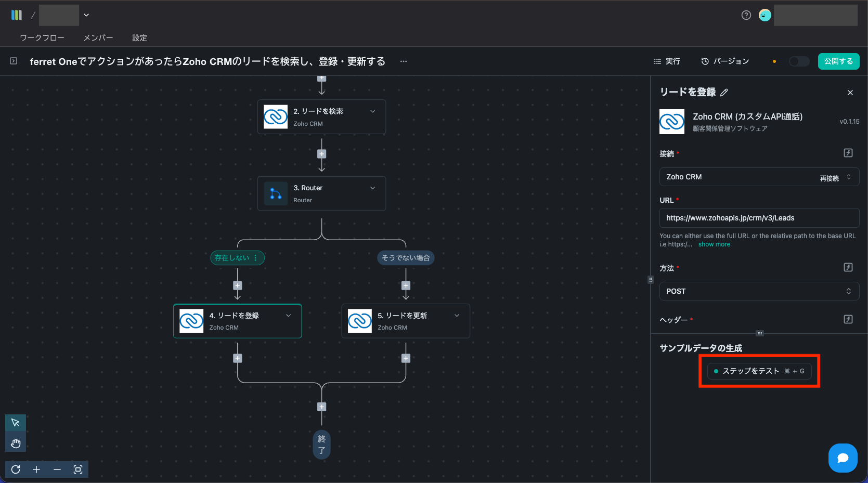Screen dimensions: 868x483
Task: Open the 設定 tab
Action: (x=139, y=38)
